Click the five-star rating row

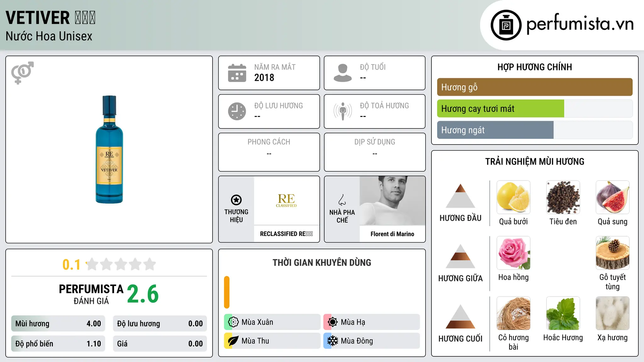pos(121,264)
